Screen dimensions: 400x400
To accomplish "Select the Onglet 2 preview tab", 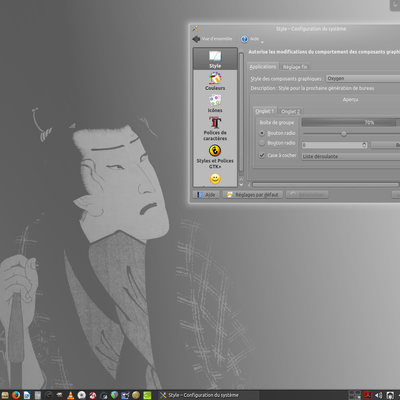I will pyautogui.click(x=290, y=111).
